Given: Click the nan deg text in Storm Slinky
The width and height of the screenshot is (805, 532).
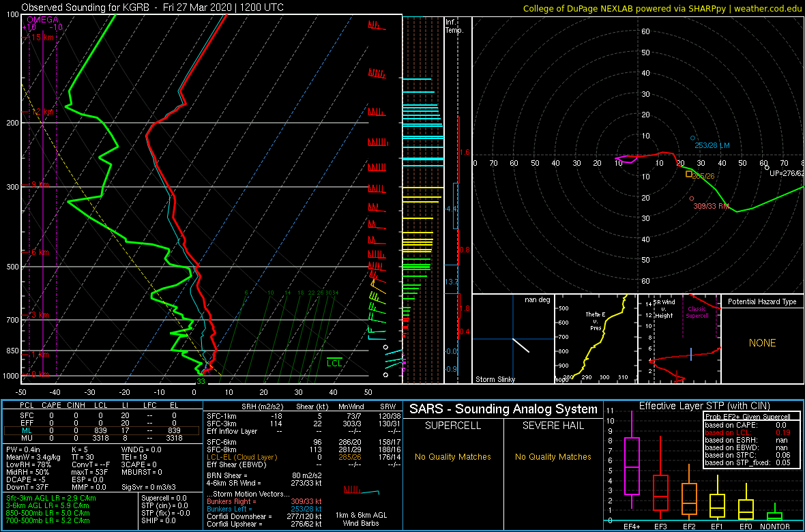Looking at the screenshot, I should click(x=538, y=300).
